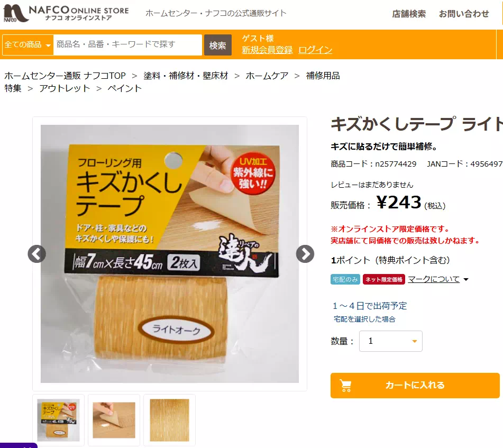Viewport: 503px width, 448px height.
Task: Open the 数量 quantity dropdown
Action: click(390, 341)
